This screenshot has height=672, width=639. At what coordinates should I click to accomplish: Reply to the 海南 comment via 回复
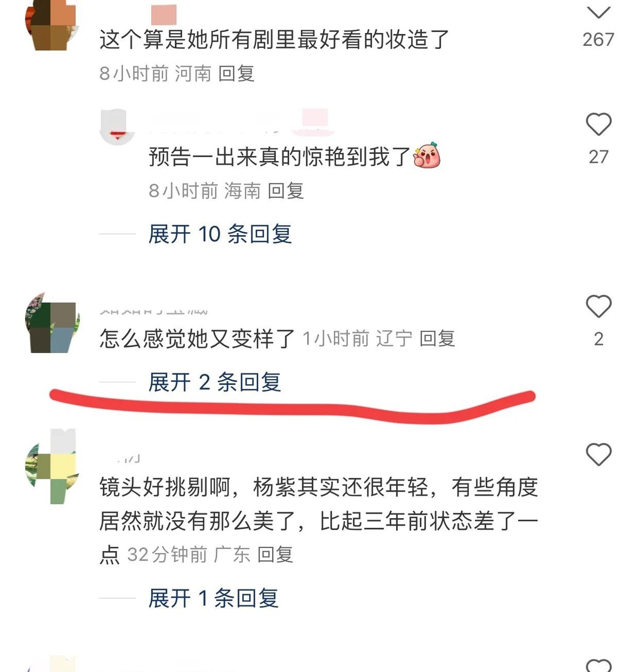coord(285,191)
